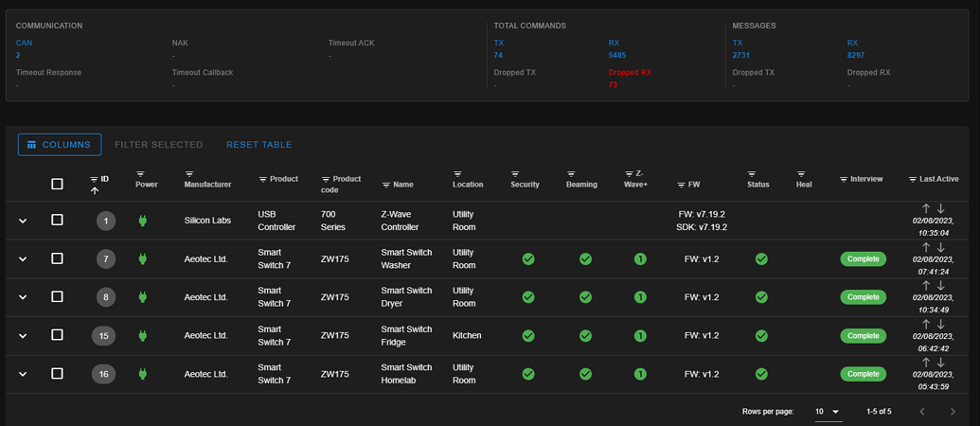Screen dimensions: 980x426
Task: Click the filter icon on Last Active column
Action: 913,179
